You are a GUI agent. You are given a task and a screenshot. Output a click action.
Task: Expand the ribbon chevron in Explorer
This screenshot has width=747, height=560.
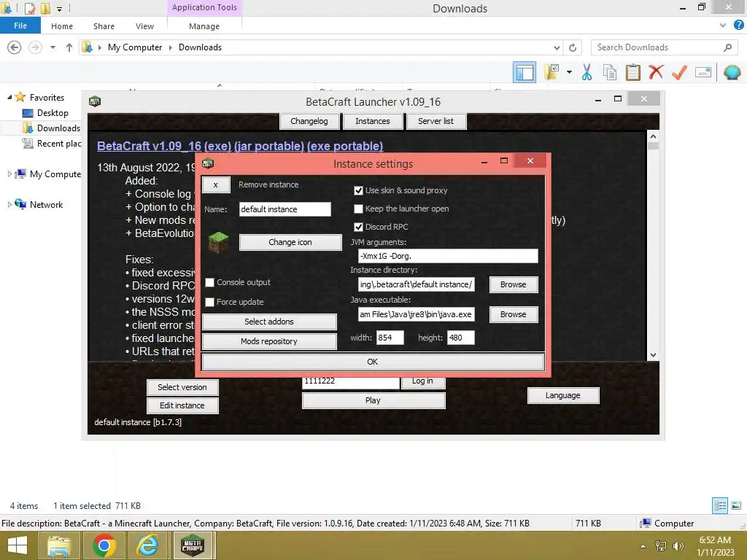pos(723,26)
